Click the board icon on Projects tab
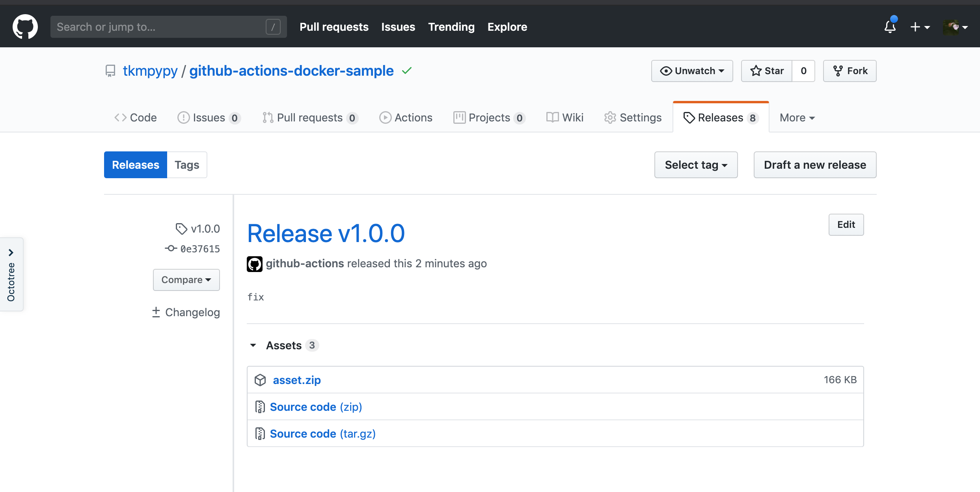The height and width of the screenshot is (492, 980). [459, 117]
